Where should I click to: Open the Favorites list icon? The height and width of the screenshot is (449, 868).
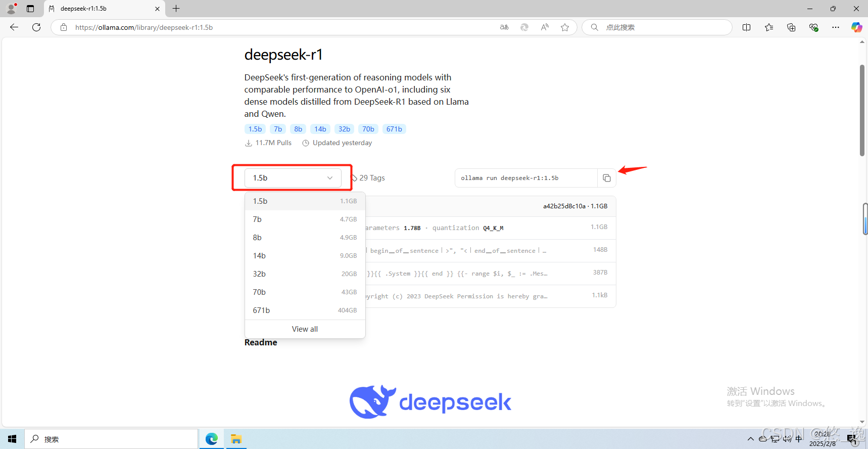tap(769, 27)
